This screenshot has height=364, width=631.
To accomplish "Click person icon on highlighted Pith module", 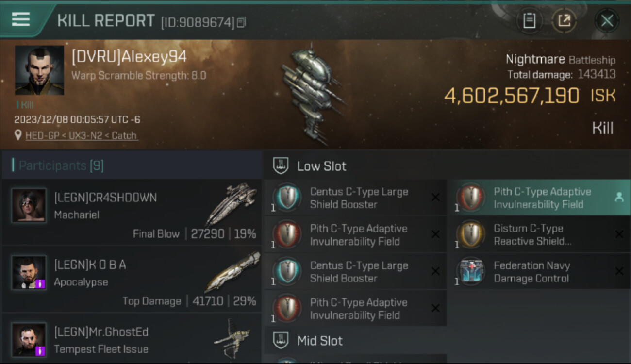I will pyautogui.click(x=619, y=197).
